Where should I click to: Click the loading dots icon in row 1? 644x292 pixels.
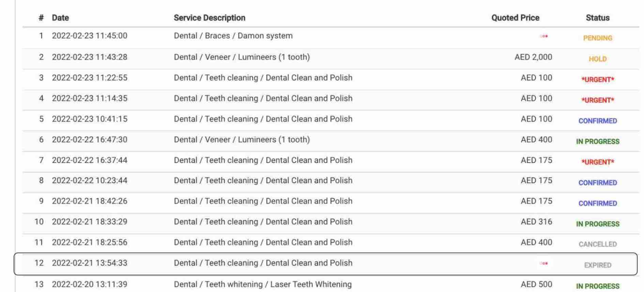point(544,36)
